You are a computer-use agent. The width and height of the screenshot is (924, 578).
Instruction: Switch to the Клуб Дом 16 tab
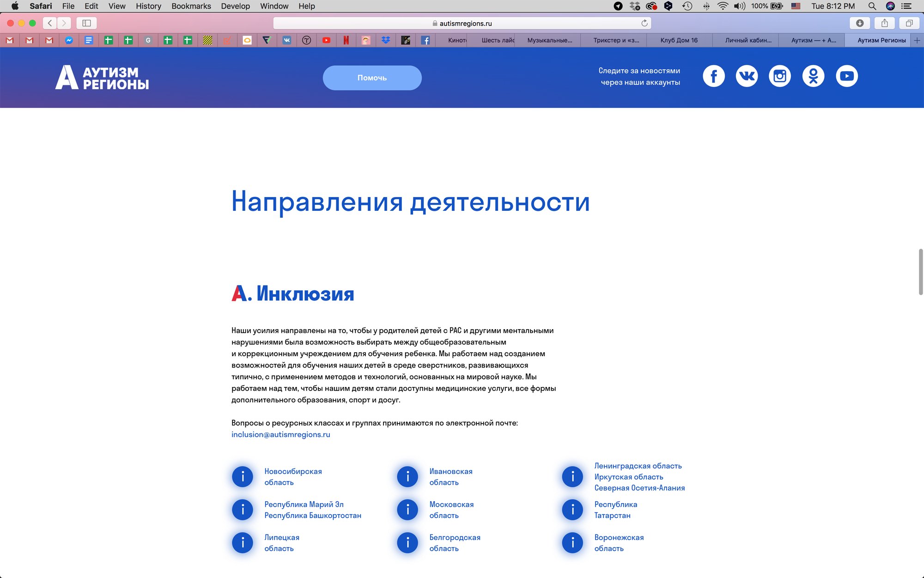click(x=679, y=40)
